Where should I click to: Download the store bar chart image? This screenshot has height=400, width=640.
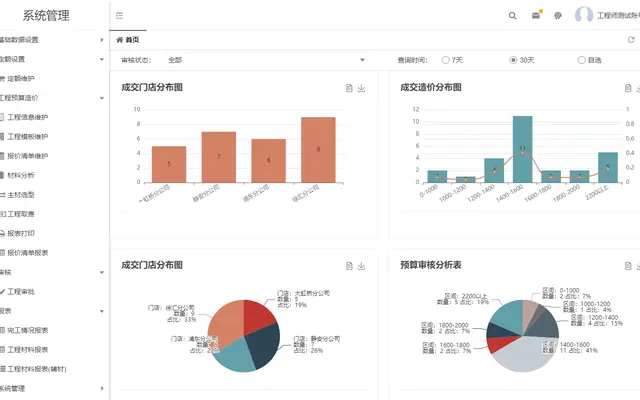point(361,88)
